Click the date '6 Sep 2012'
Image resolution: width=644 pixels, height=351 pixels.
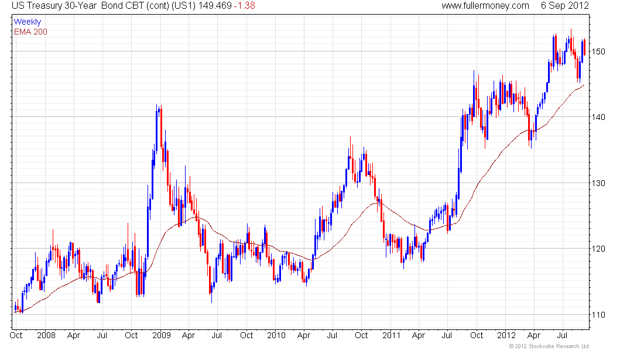(x=565, y=6)
